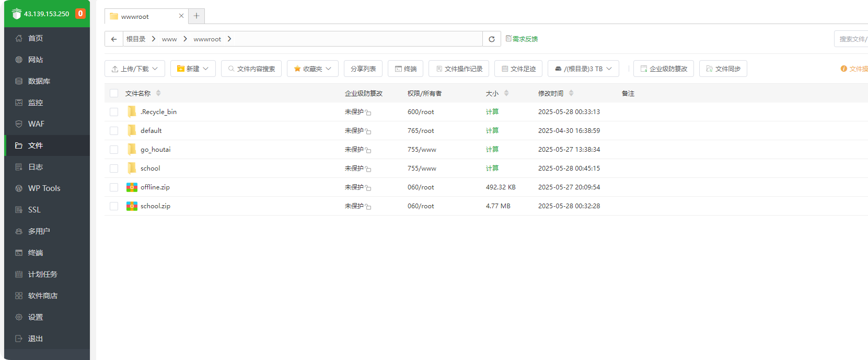The width and height of the screenshot is (868, 360).
Task: Click the SSL sidebar icon
Action: [x=19, y=210]
